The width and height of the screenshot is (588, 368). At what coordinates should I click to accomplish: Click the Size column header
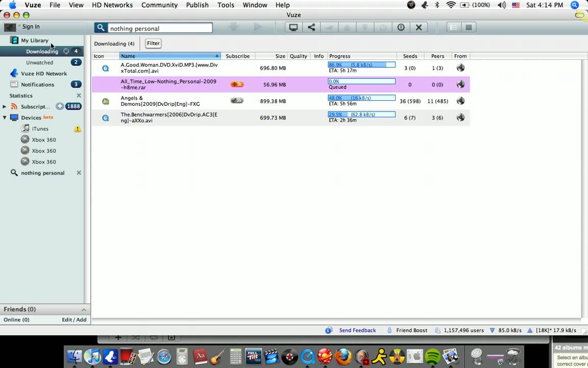click(272, 56)
